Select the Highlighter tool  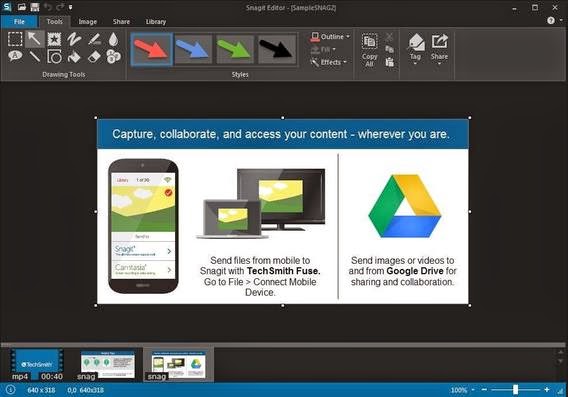tap(94, 39)
